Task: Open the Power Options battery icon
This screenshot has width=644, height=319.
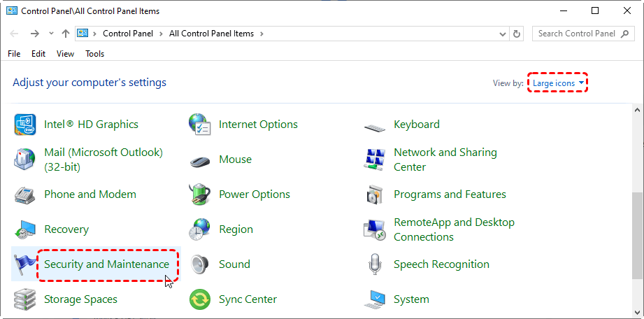Action: pos(200,194)
